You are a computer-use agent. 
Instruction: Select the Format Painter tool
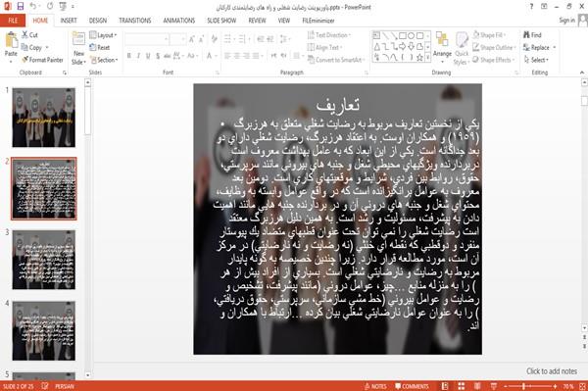42,60
